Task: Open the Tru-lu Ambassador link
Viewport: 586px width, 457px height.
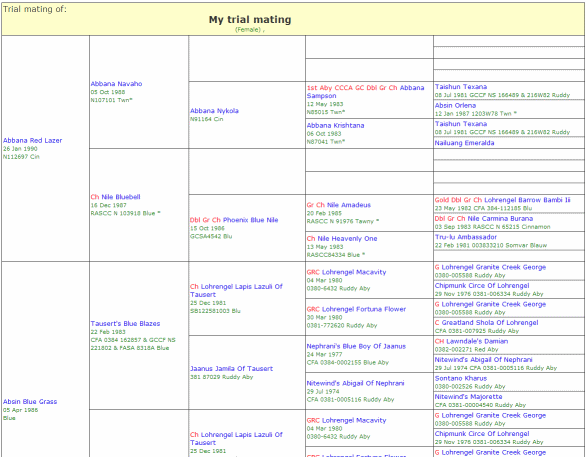Action: (x=466, y=237)
